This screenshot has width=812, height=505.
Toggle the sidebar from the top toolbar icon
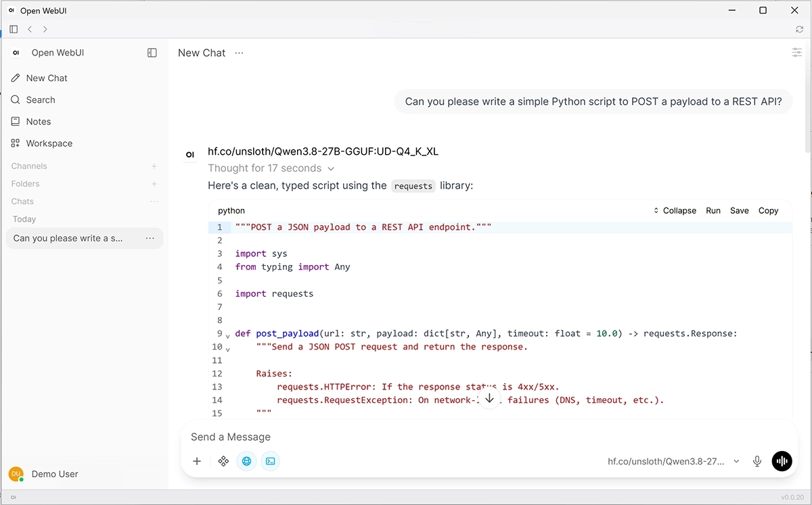pos(14,29)
